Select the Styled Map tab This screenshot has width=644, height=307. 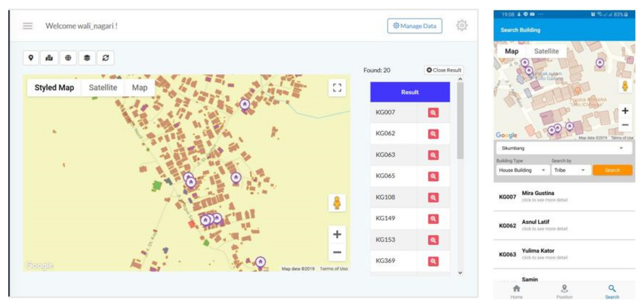pos(54,88)
